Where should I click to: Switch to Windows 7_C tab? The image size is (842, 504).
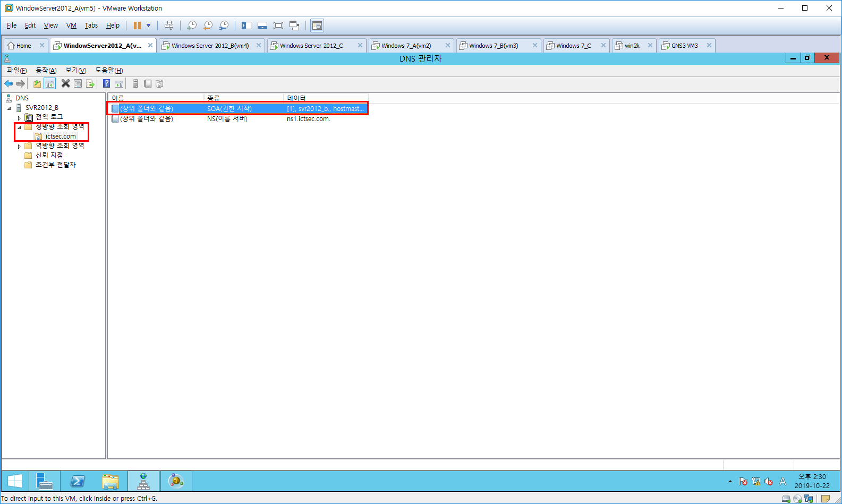click(x=573, y=46)
